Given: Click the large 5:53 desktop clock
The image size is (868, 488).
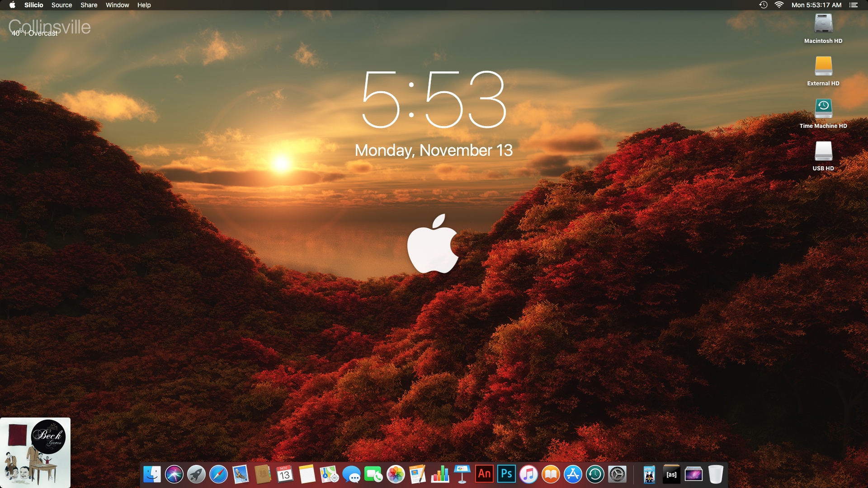Looking at the screenshot, I should point(434,99).
